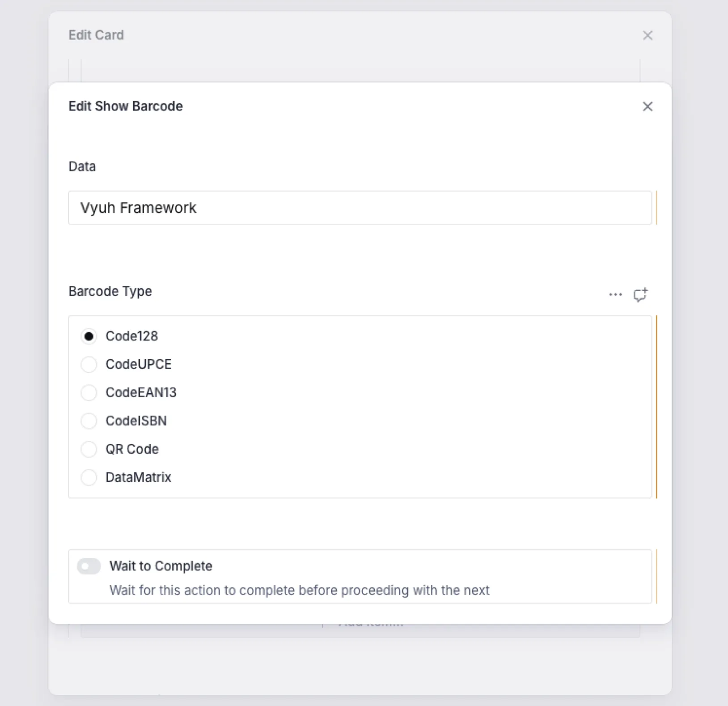728x706 pixels.
Task: Click the Barcode Type field label
Action: click(x=110, y=291)
